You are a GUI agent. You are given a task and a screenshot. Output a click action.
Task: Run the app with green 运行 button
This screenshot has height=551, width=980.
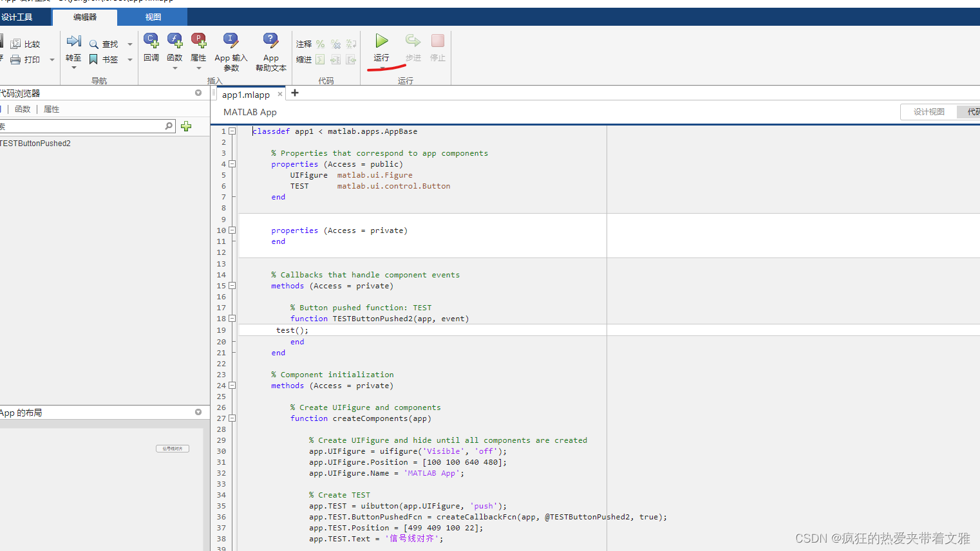382,41
